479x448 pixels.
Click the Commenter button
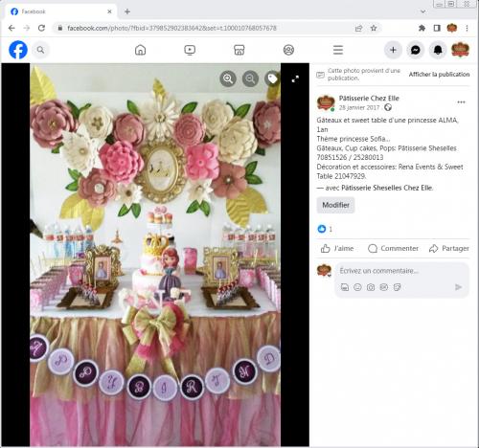pos(393,248)
